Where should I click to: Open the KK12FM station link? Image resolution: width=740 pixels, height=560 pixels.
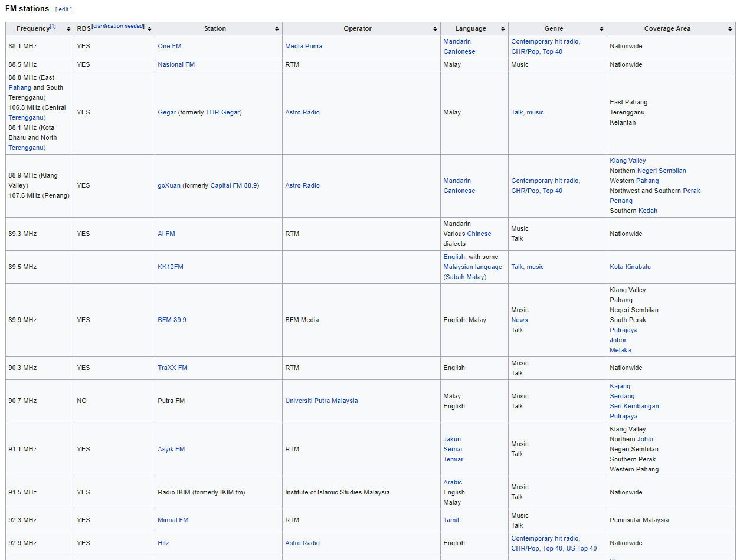171,267
